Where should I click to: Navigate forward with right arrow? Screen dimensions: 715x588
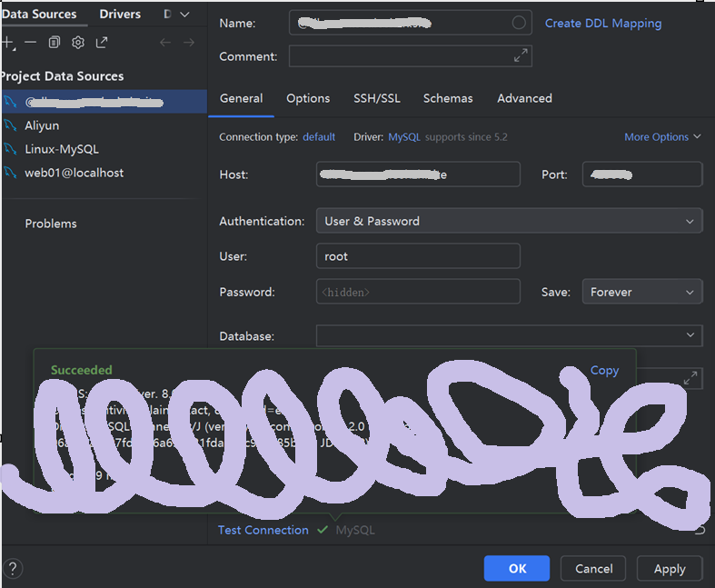coord(189,43)
